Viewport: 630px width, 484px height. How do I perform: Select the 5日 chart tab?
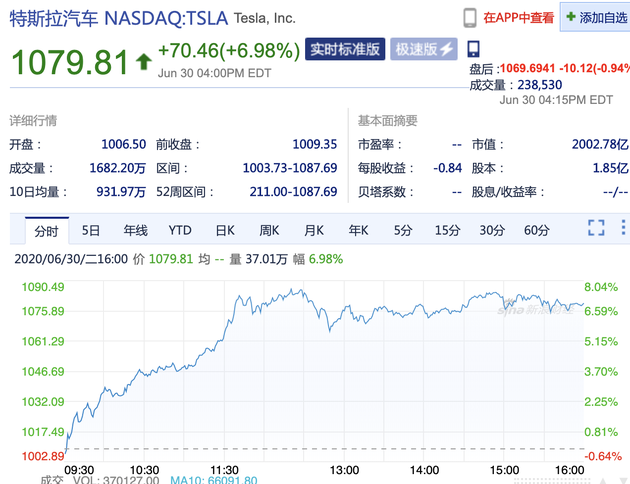click(91, 231)
